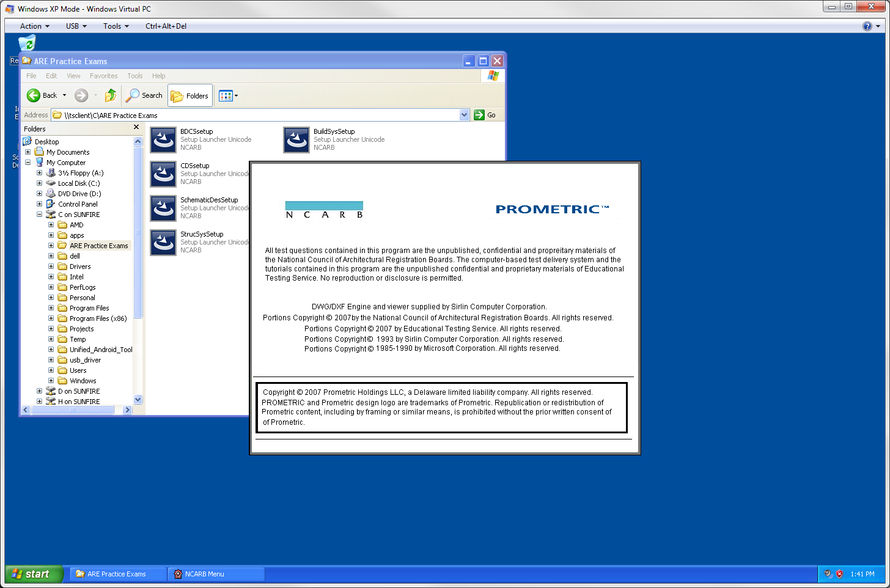Collapse My Computer tree node
This screenshot has height=588, width=890.
28,163
